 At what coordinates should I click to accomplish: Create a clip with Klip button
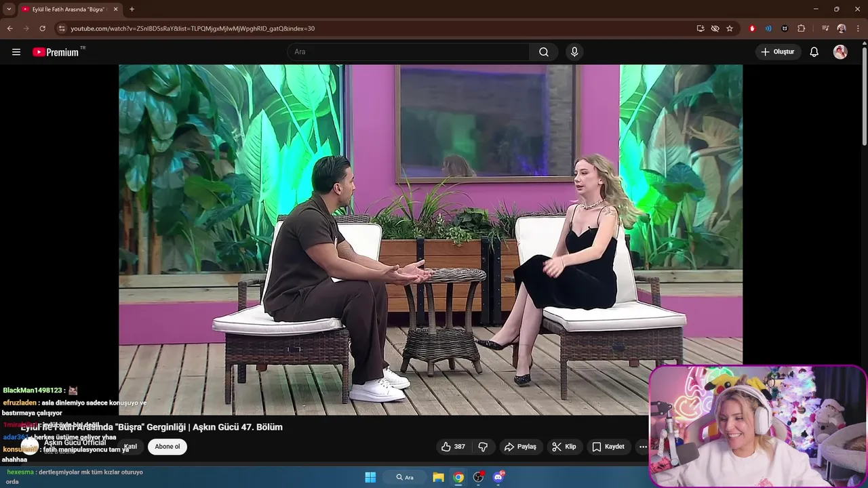click(564, 447)
